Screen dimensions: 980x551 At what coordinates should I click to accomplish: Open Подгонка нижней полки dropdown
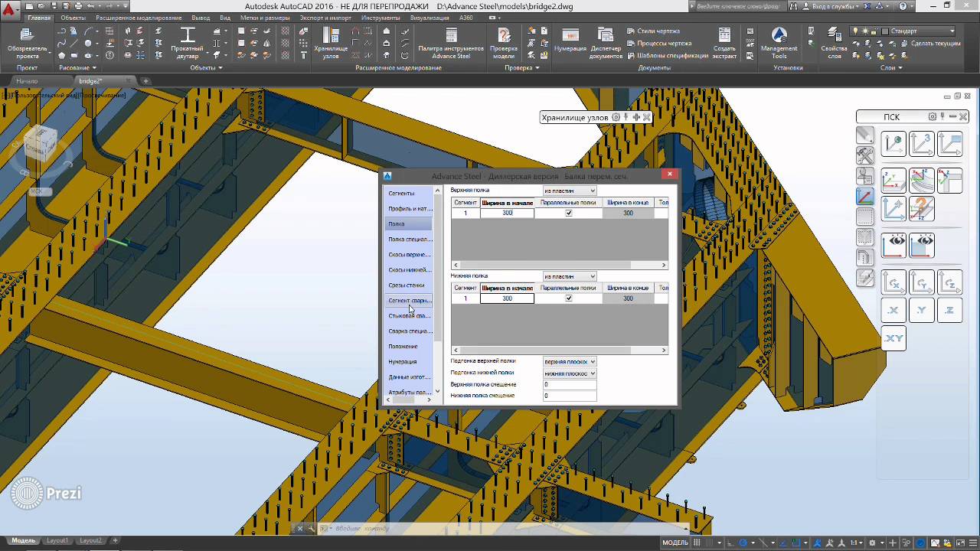click(570, 373)
